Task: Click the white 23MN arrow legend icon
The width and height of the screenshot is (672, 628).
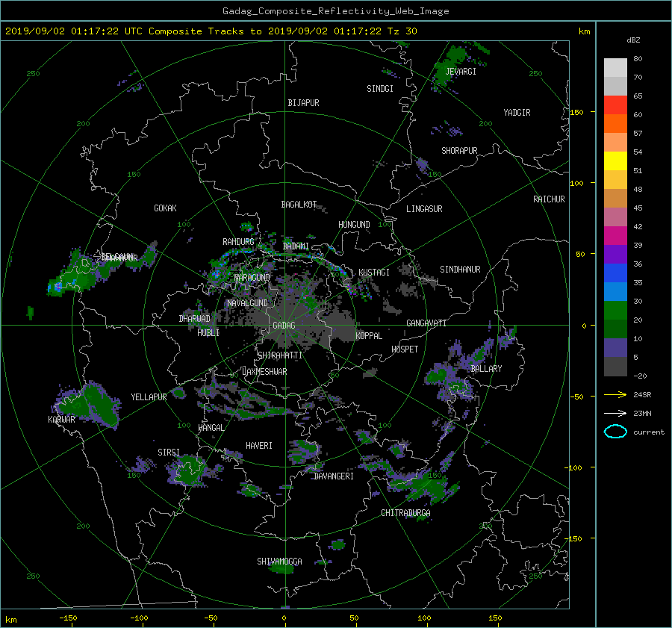Action: pyautogui.click(x=615, y=413)
